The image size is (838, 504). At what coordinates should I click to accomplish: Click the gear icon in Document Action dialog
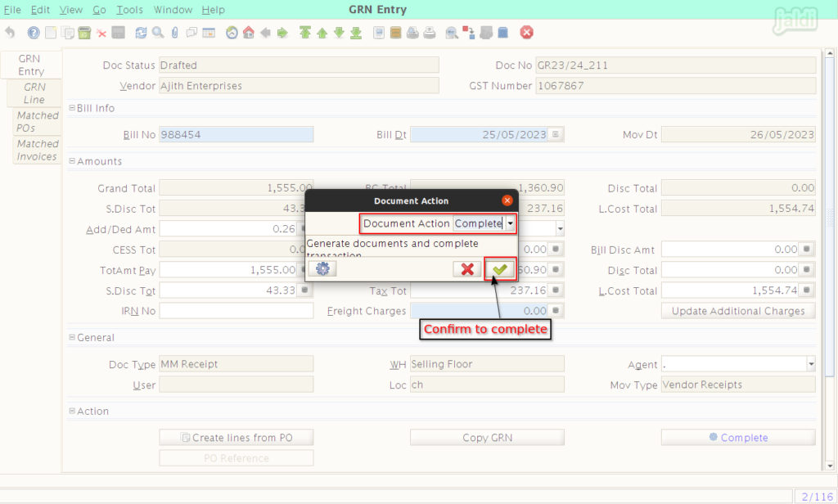tap(322, 268)
